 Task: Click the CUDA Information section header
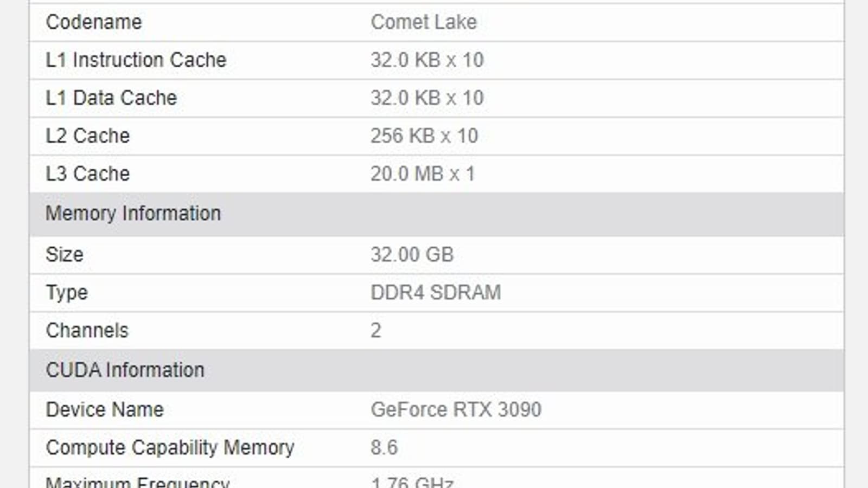tap(125, 370)
